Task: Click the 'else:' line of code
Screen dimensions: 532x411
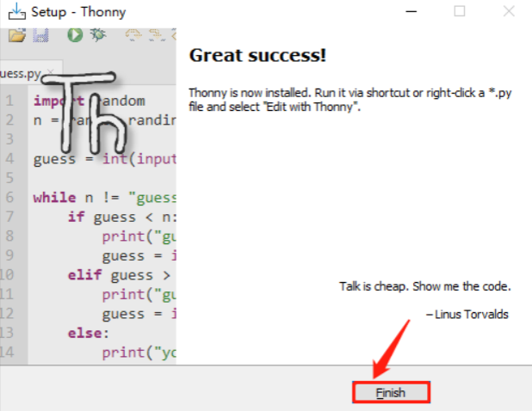Action: click(84, 333)
